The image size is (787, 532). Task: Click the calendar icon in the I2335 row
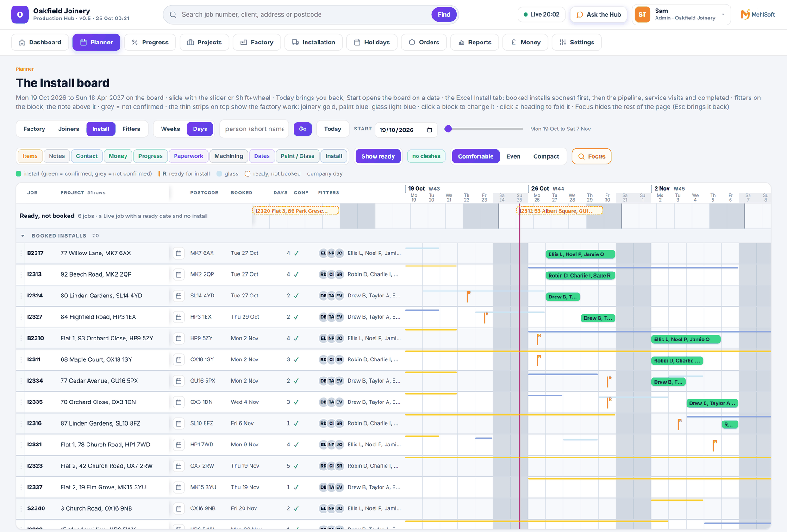click(x=179, y=402)
